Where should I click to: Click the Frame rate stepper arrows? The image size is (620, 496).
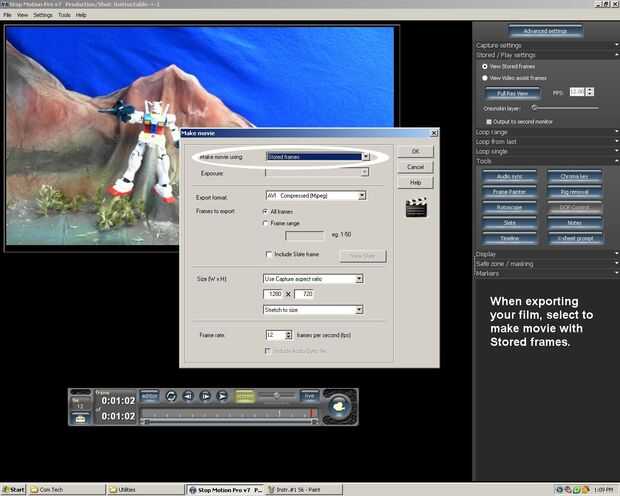(x=289, y=335)
